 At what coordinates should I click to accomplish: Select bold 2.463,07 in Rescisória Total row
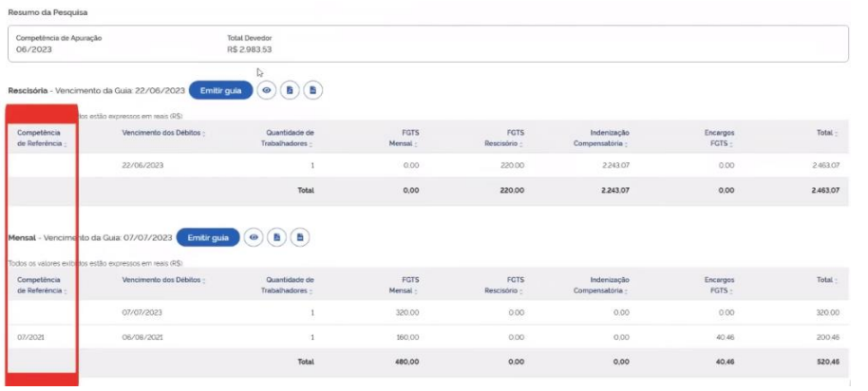(x=824, y=190)
